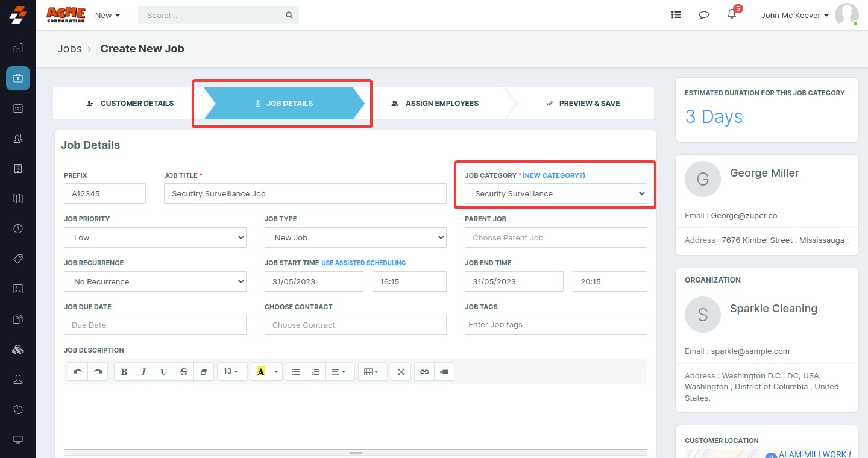Click the New Category? link
The height and width of the screenshot is (458, 868).
[553, 175]
